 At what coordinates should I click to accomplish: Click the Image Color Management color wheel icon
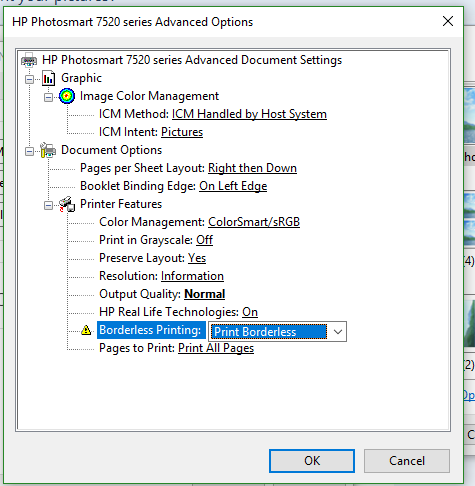pyautogui.click(x=67, y=96)
